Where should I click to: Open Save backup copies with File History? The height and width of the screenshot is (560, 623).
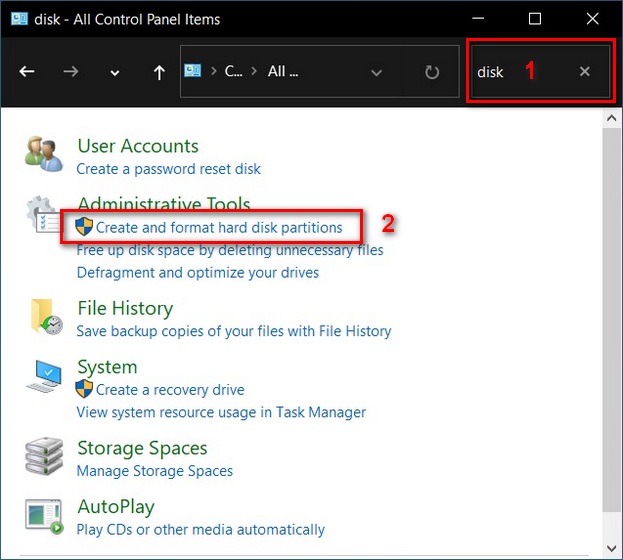[x=234, y=331]
